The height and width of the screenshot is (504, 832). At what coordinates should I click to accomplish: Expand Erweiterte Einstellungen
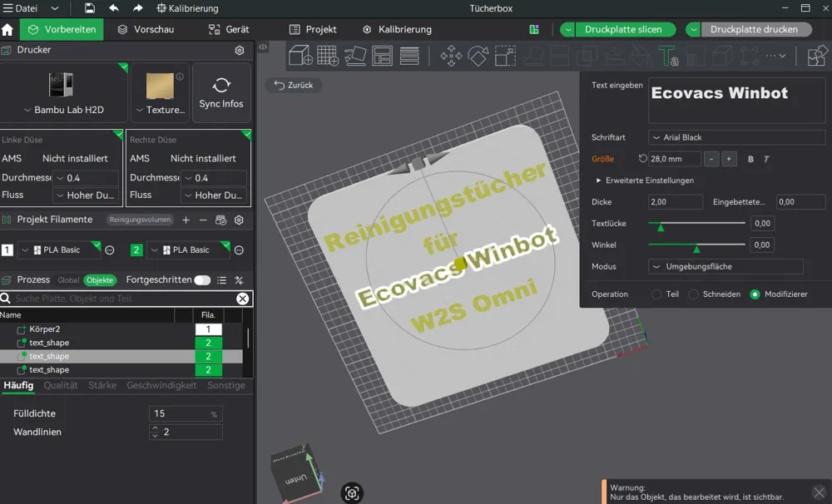pyautogui.click(x=645, y=180)
